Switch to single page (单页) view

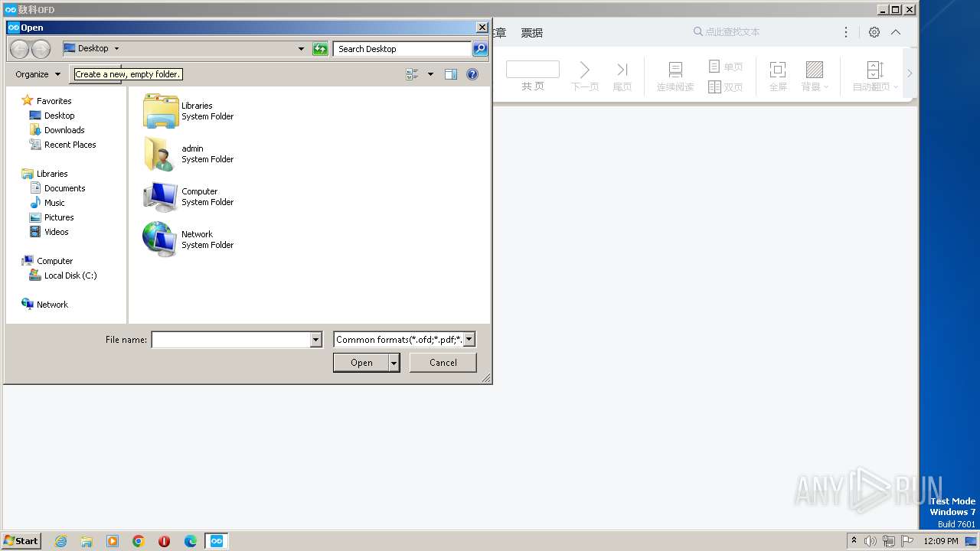726,67
